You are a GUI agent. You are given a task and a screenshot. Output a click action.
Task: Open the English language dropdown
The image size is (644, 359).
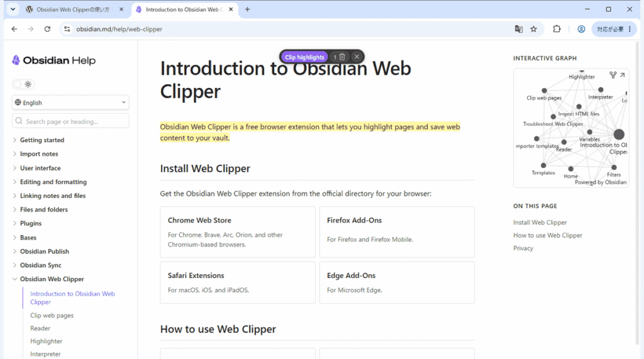[x=70, y=102]
